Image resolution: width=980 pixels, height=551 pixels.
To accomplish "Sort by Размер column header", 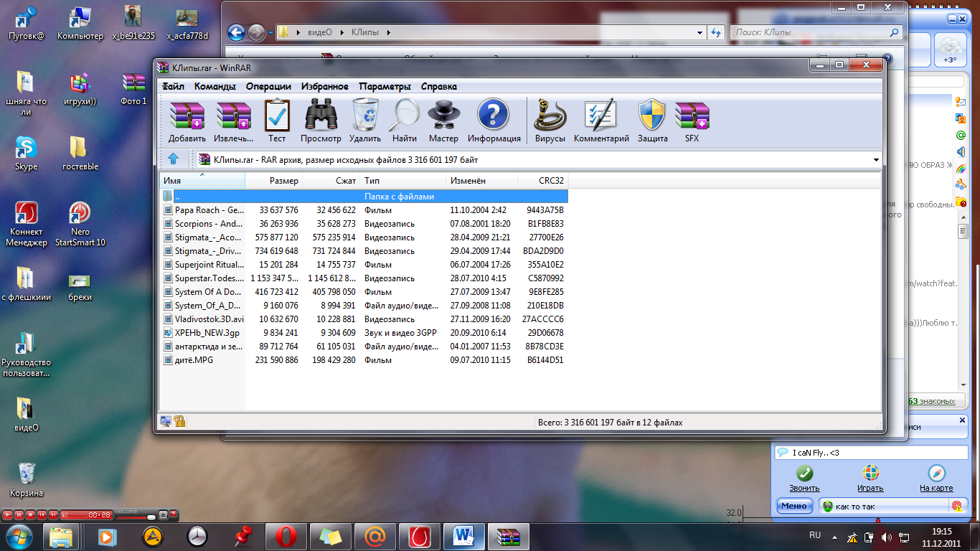I will pyautogui.click(x=274, y=180).
